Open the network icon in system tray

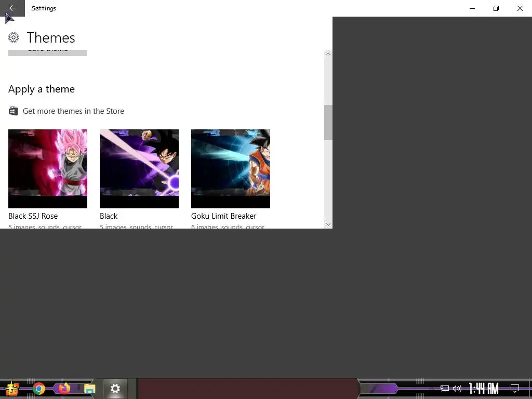[x=445, y=389]
